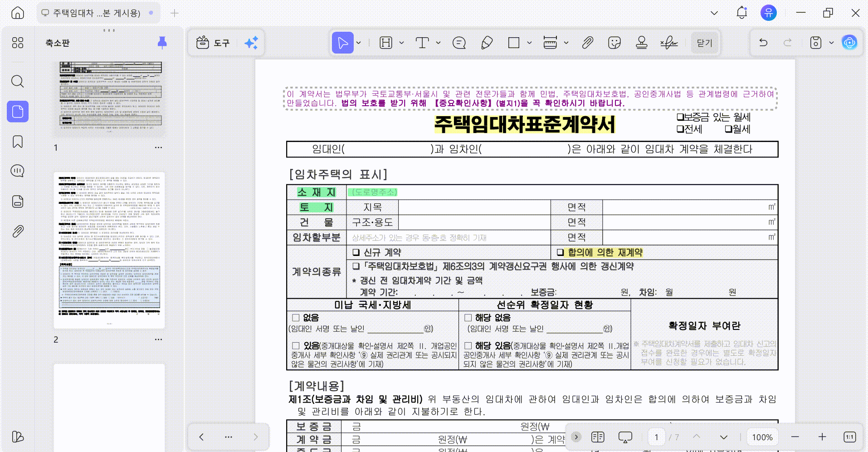Open the comments panel icon in sidebar

click(x=18, y=171)
